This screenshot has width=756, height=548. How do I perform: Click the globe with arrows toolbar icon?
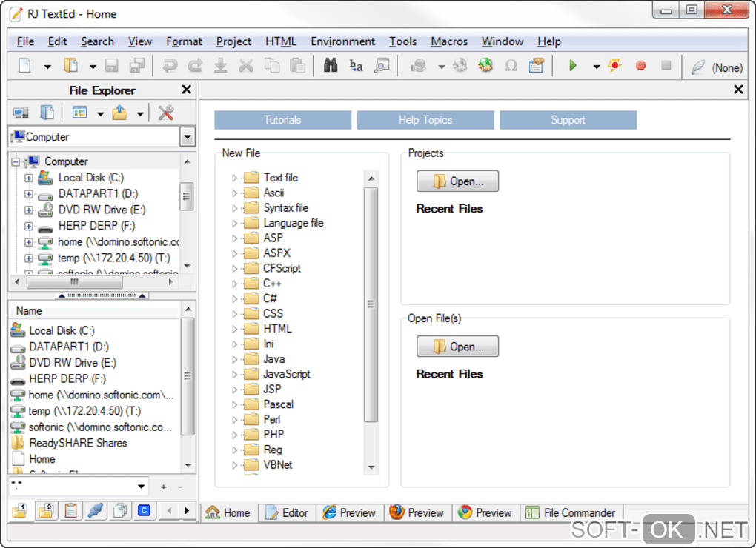[x=485, y=65]
